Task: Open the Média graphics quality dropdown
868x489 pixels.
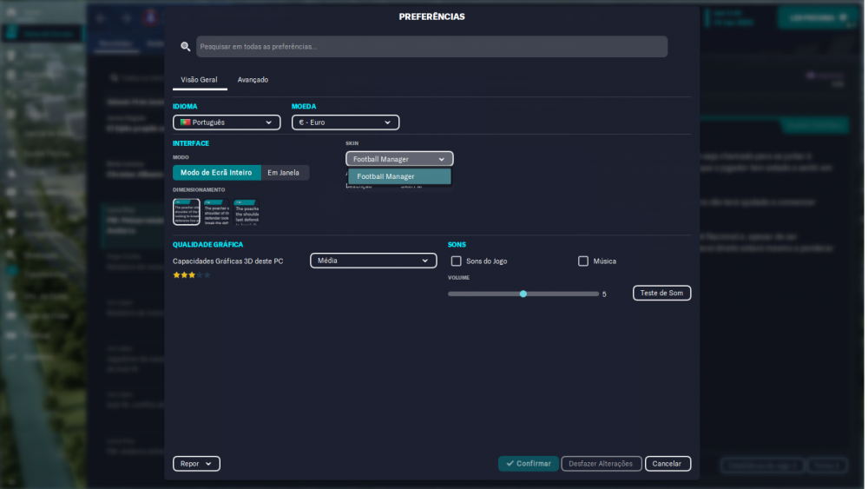Action: pos(373,261)
